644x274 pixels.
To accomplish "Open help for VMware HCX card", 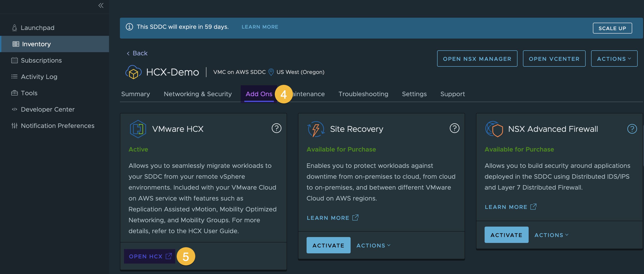I will [x=277, y=128].
